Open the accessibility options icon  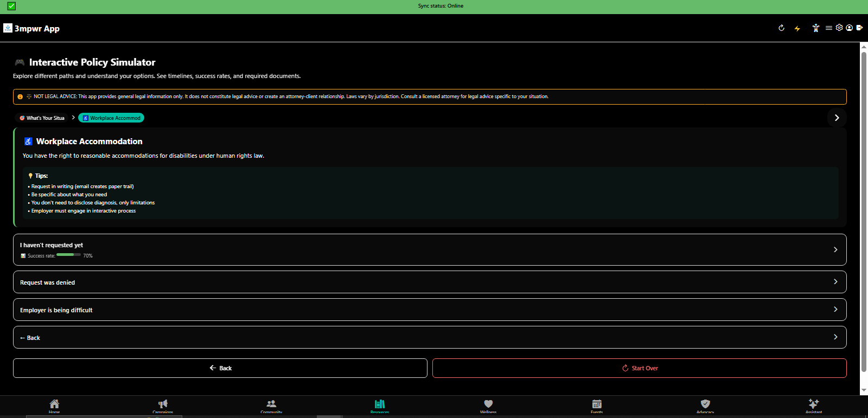click(815, 28)
